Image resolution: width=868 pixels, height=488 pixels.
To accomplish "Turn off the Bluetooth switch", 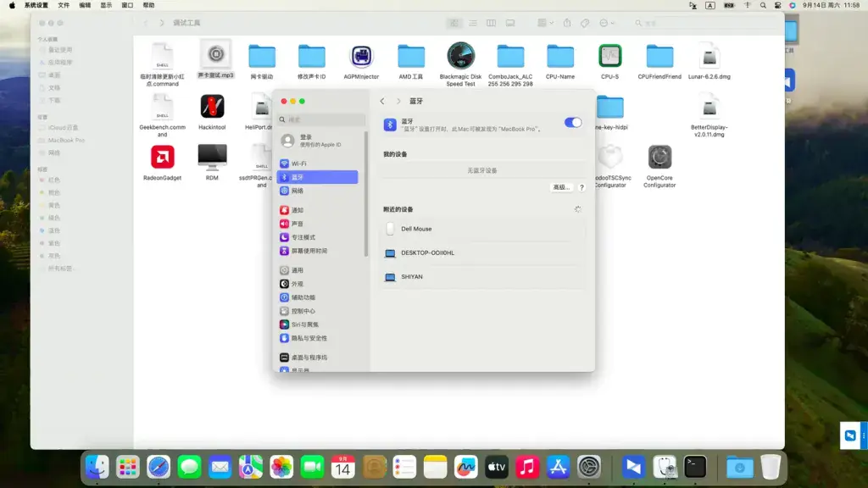I will (573, 122).
